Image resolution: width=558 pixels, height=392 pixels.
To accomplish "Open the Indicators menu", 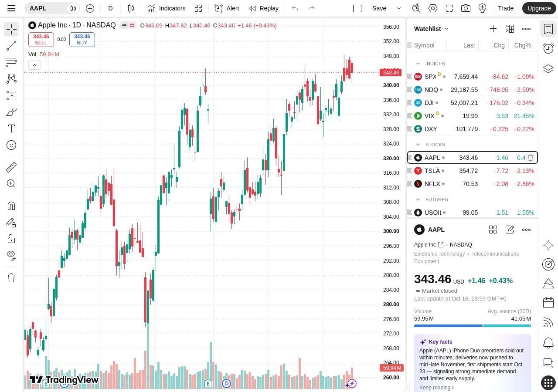I will click(x=167, y=8).
